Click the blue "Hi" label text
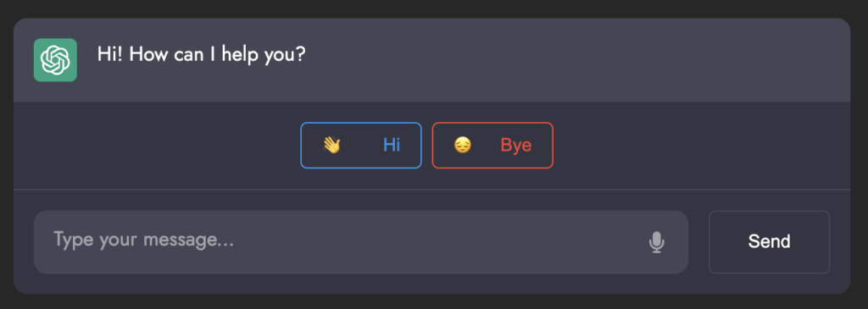The width and height of the screenshot is (868, 309). [x=392, y=146]
